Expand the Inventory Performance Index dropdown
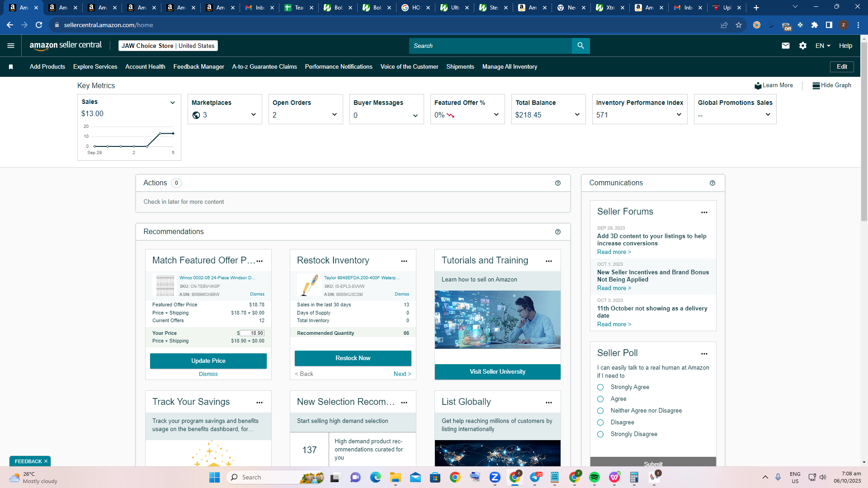 click(x=679, y=115)
